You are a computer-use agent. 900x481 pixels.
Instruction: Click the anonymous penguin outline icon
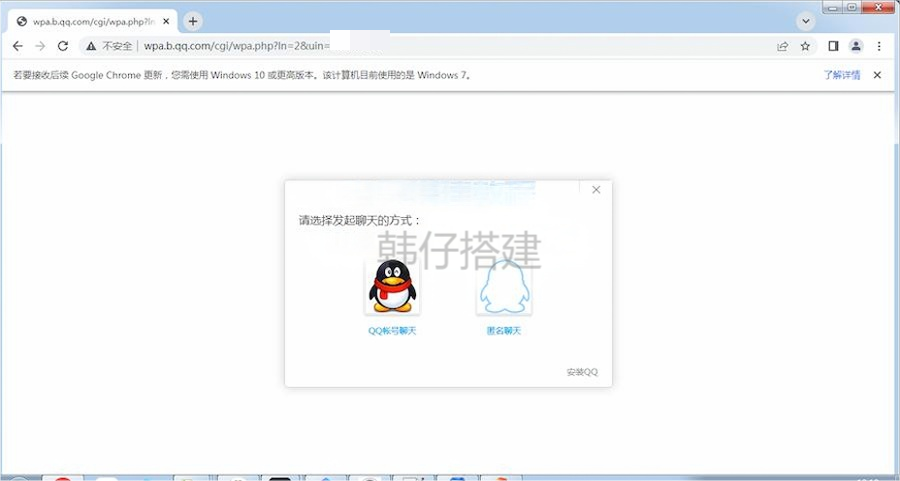click(x=504, y=286)
